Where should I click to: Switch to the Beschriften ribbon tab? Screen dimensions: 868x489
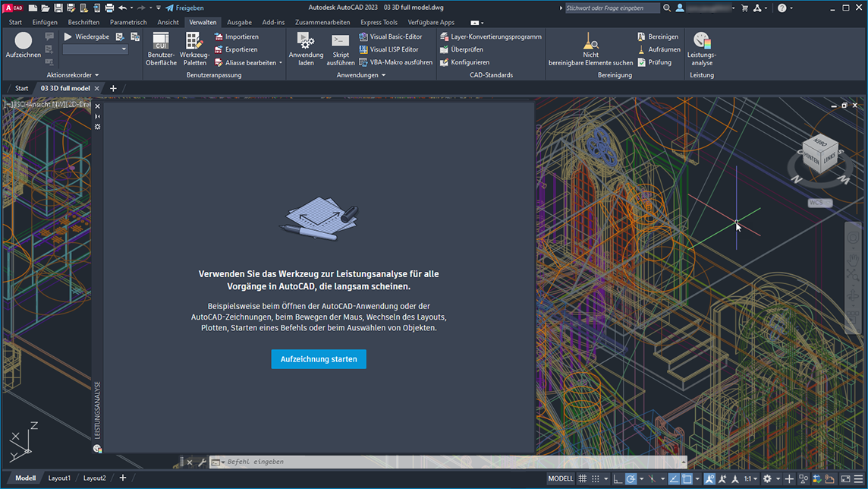[83, 22]
